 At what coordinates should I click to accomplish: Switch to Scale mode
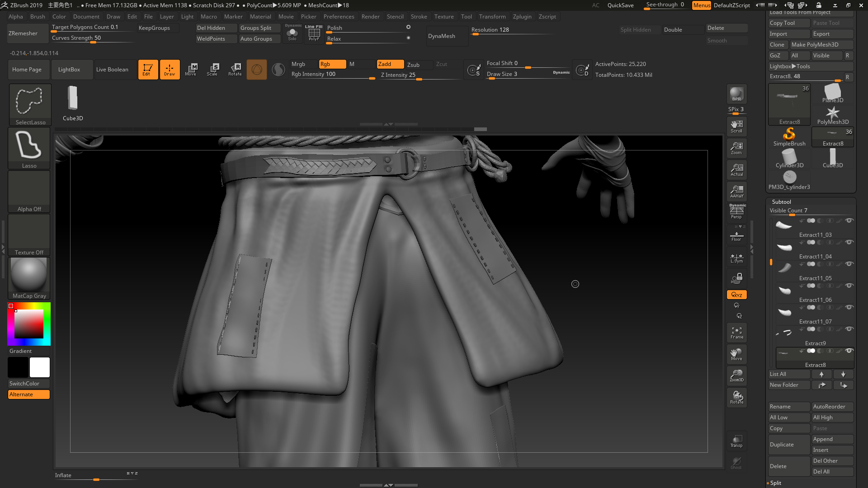[213, 70]
